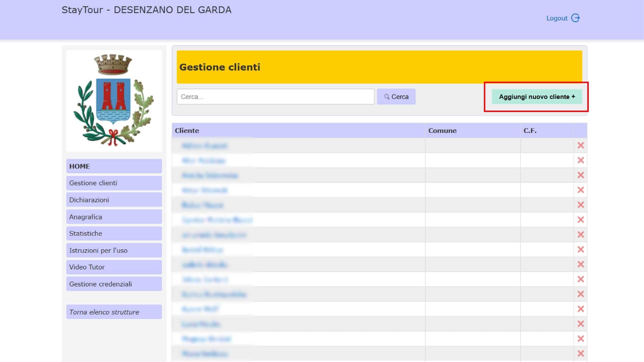Image resolution: width=644 pixels, height=362 pixels.
Task: Open Istruzioni per l'uso
Action: pyautogui.click(x=114, y=250)
